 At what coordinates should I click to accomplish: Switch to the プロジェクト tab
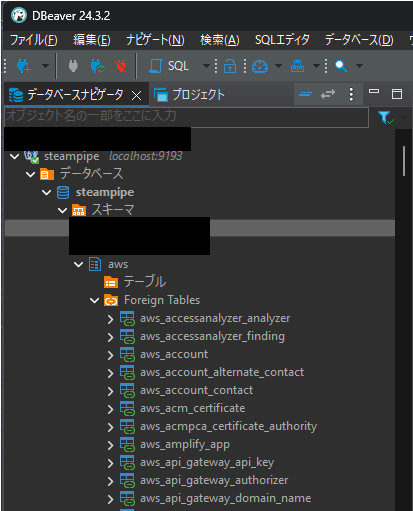[x=189, y=95]
